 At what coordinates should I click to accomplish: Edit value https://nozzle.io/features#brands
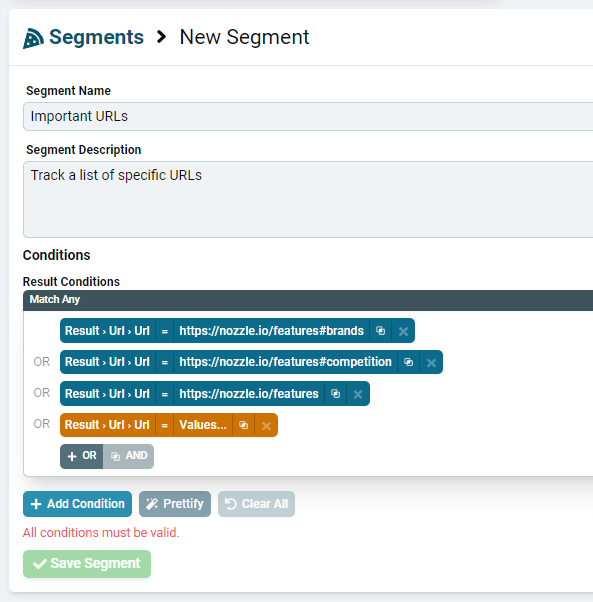click(271, 331)
